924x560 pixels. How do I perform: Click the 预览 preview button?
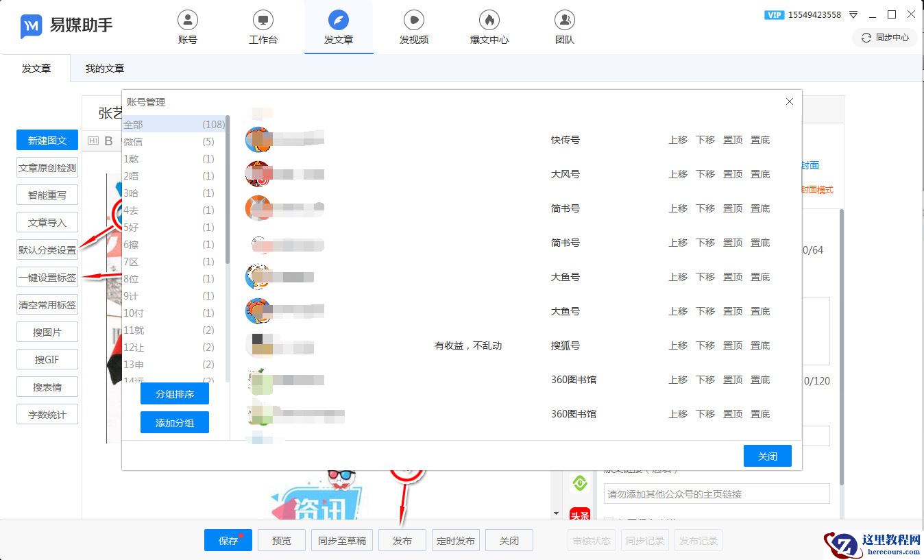(282, 540)
